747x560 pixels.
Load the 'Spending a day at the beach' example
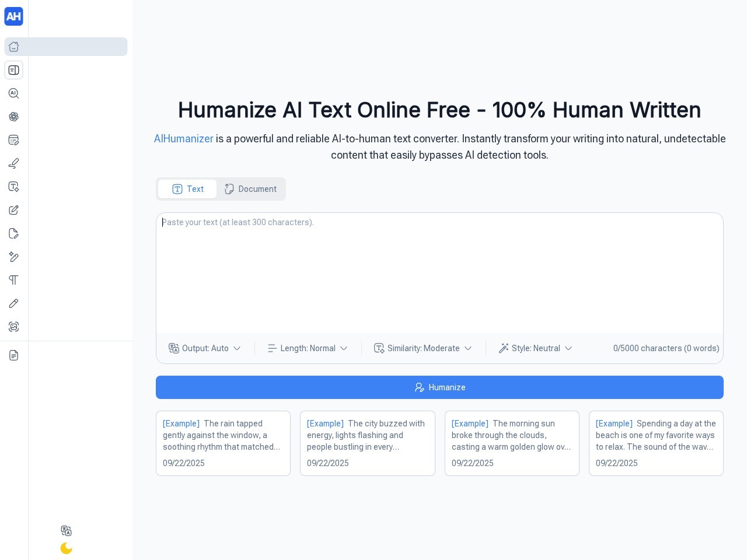coord(656,443)
